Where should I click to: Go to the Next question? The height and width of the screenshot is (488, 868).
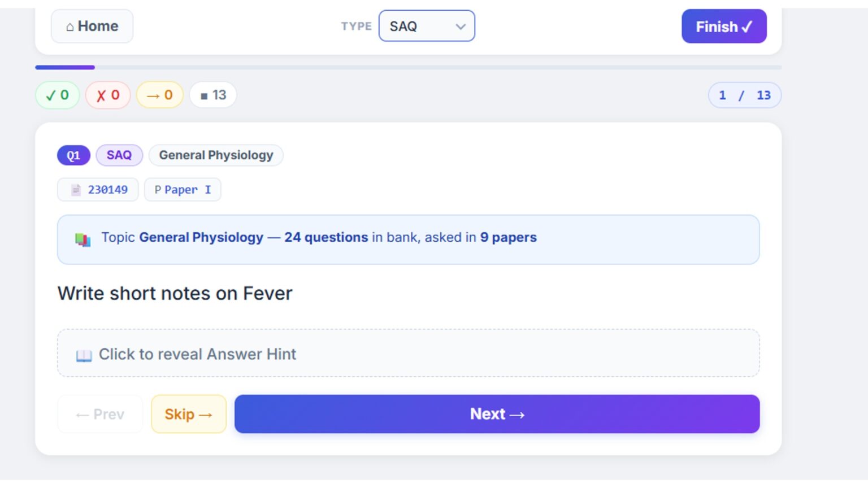(x=497, y=414)
